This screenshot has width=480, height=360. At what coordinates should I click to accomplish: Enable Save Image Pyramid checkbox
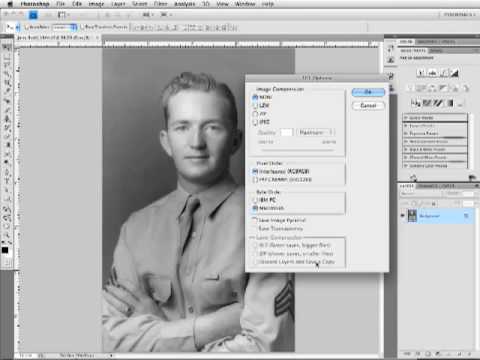pos(255,220)
